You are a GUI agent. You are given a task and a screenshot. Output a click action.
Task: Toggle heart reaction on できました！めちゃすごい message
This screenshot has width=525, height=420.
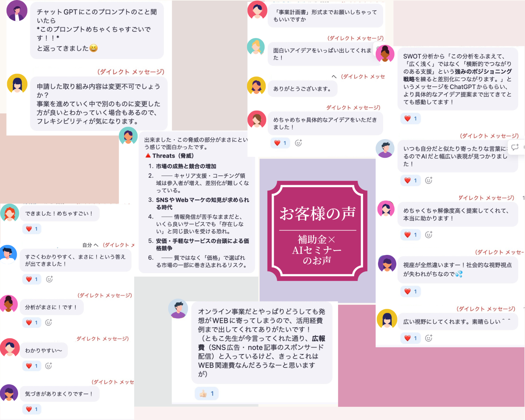(32, 229)
